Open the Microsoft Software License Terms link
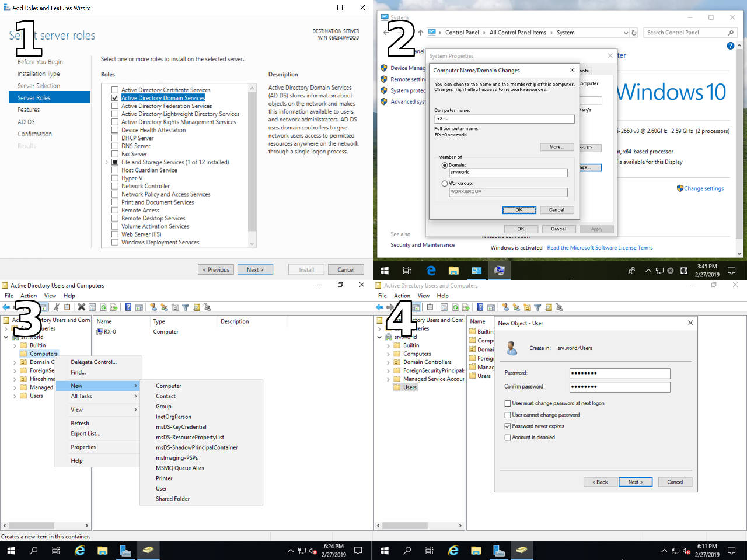Viewport: 747px width, 560px height. pos(599,248)
